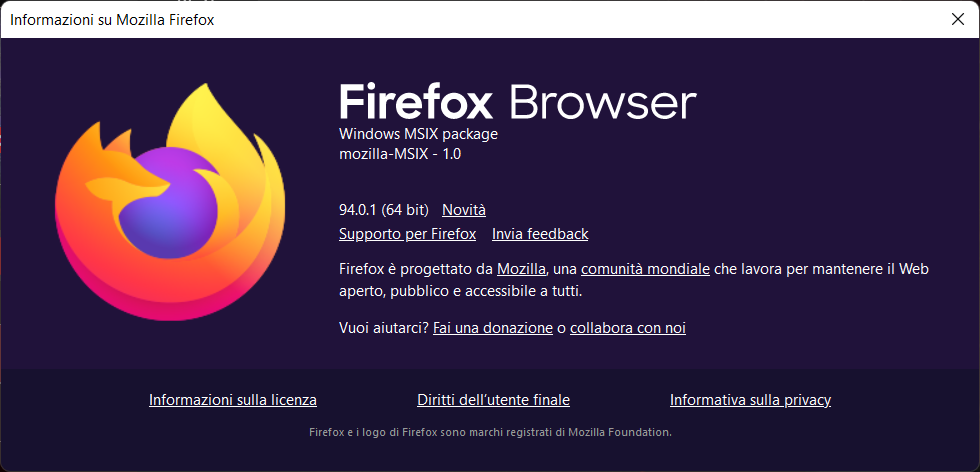This screenshot has width=980, height=472.
Task: Click the Mozilla Foundation trademark notice
Action: [x=490, y=432]
